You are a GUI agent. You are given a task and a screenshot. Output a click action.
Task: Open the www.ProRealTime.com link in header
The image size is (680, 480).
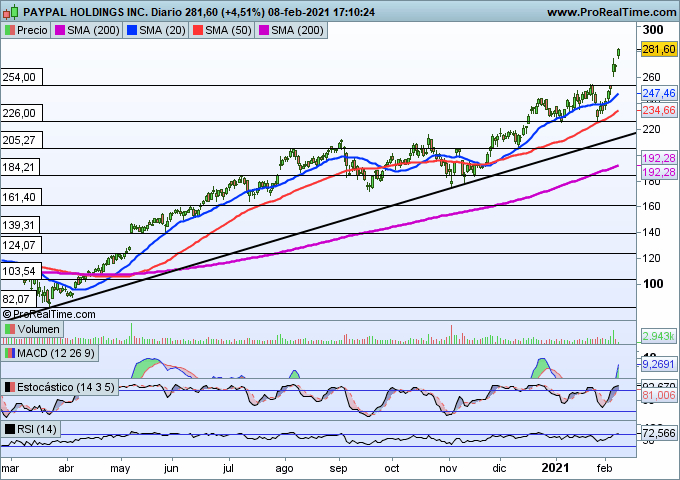[x=611, y=12]
